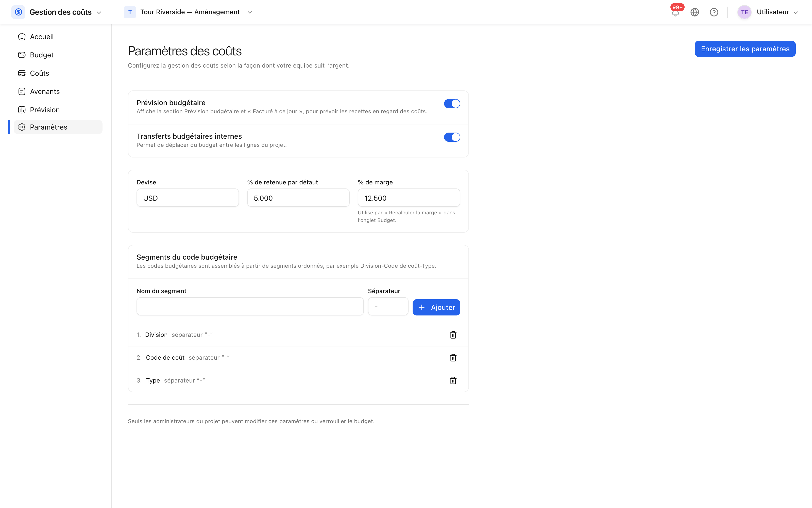Viewport: 812px width, 508px height.
Task: Go to Accueil in sidebar
Action: click(x=58, y=37)
